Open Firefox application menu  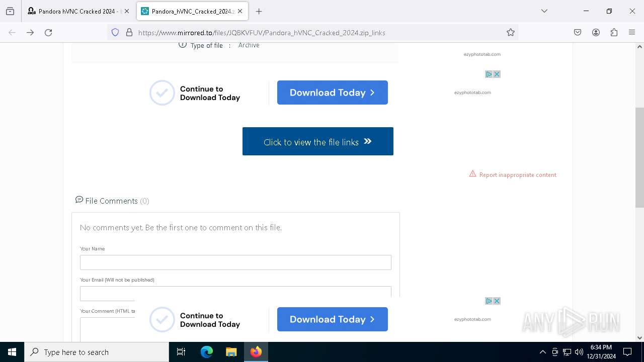(632, 32)
